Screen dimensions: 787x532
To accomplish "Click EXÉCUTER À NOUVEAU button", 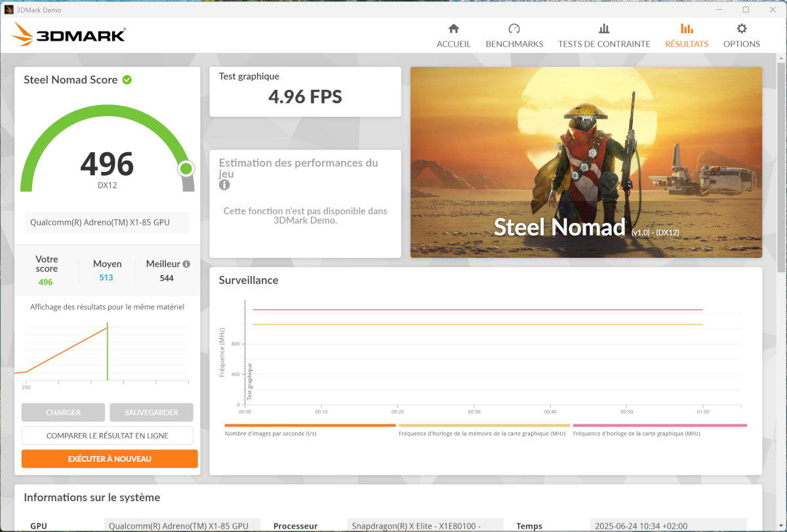I will pyautogui.click(x=110, y=459).
